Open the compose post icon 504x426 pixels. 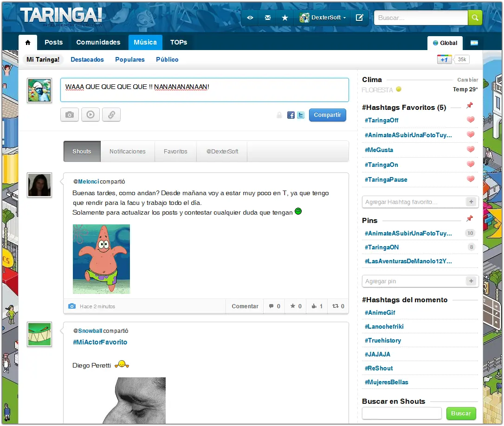pos(360,18)
